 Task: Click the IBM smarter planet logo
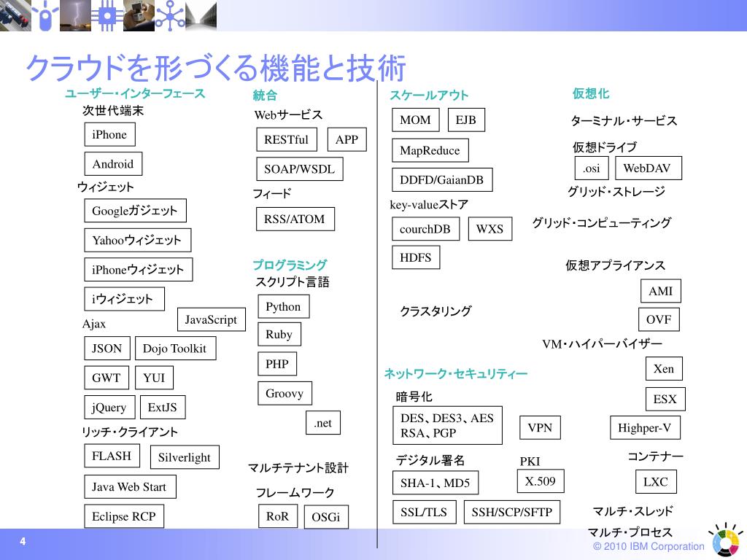coord(724,540)
